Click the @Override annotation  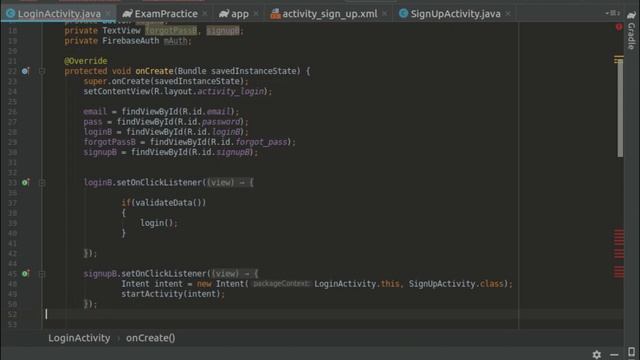tap(86, 61)
